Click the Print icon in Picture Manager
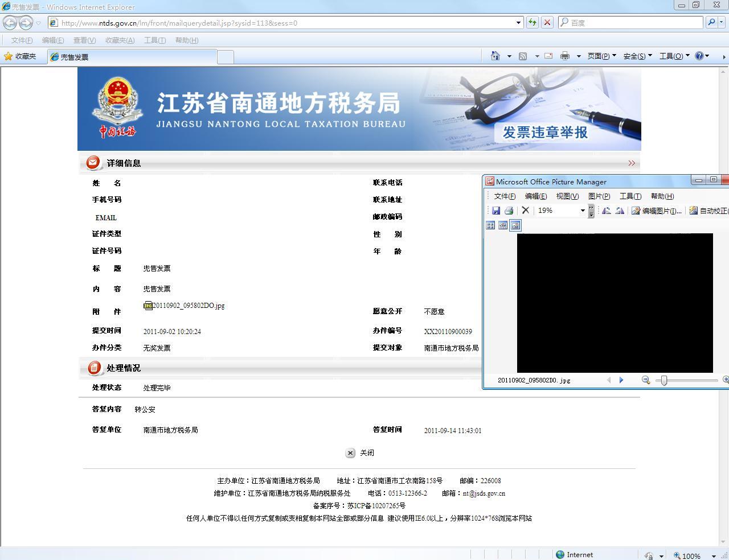This screenshot has width=729, height=560. (508, 210)
